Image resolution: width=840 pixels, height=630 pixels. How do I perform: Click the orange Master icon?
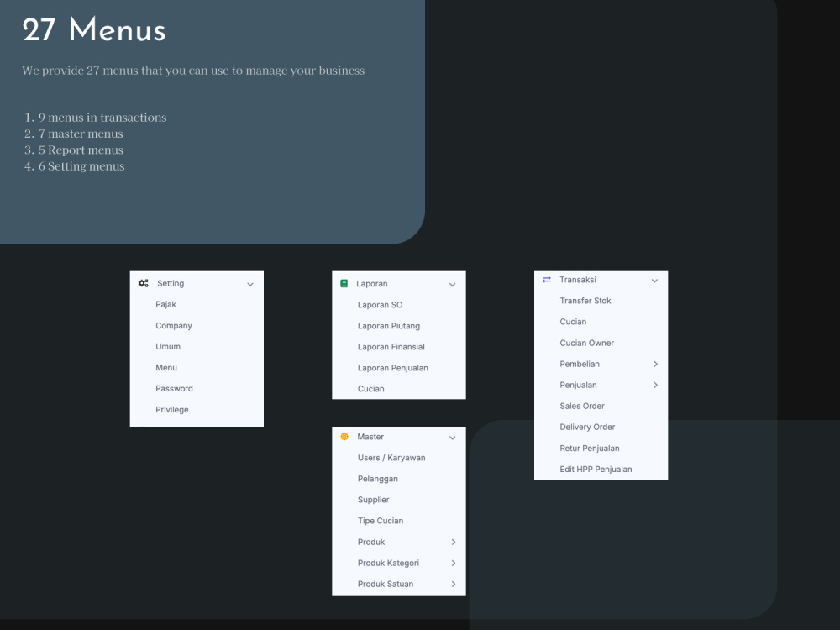pos(344,437)
